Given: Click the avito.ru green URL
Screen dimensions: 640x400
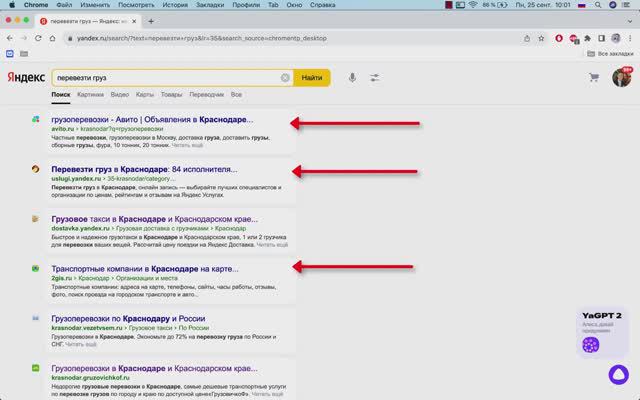Looking at the screenshot, I should (62, 129).
